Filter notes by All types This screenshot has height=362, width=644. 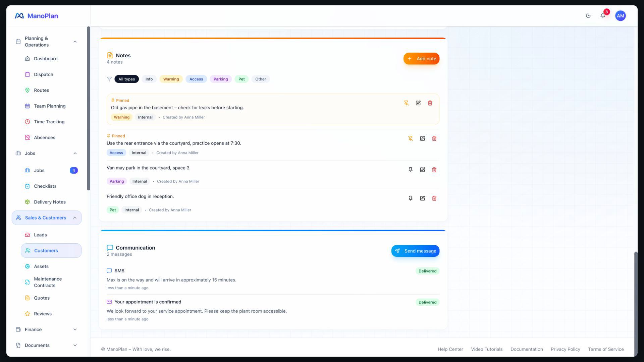[126, 79]
